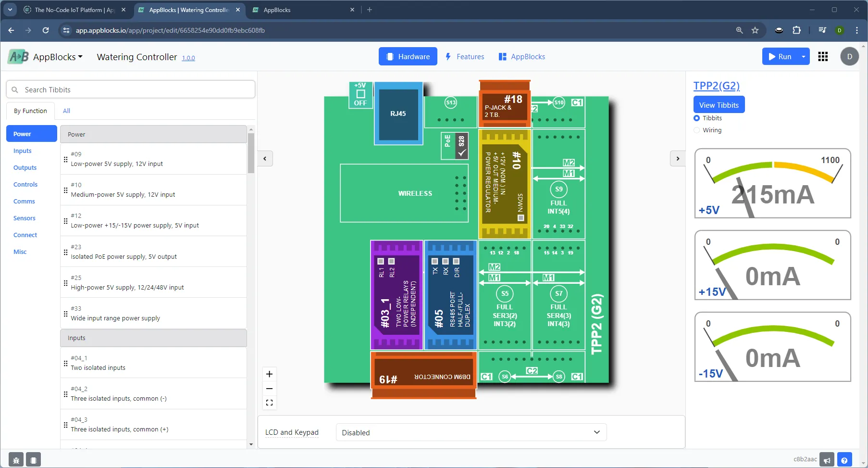
Task: Select the Misc category
Action: tap(20, 252)
